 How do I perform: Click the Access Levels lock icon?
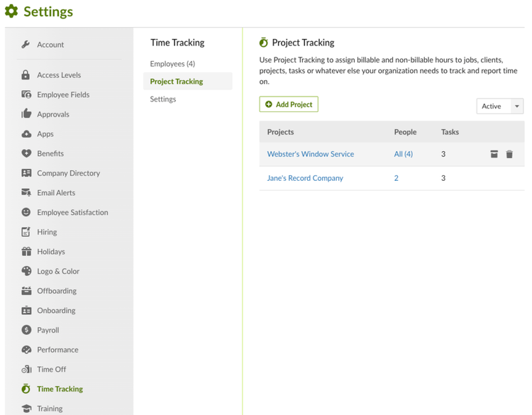[x=26, y=74]
